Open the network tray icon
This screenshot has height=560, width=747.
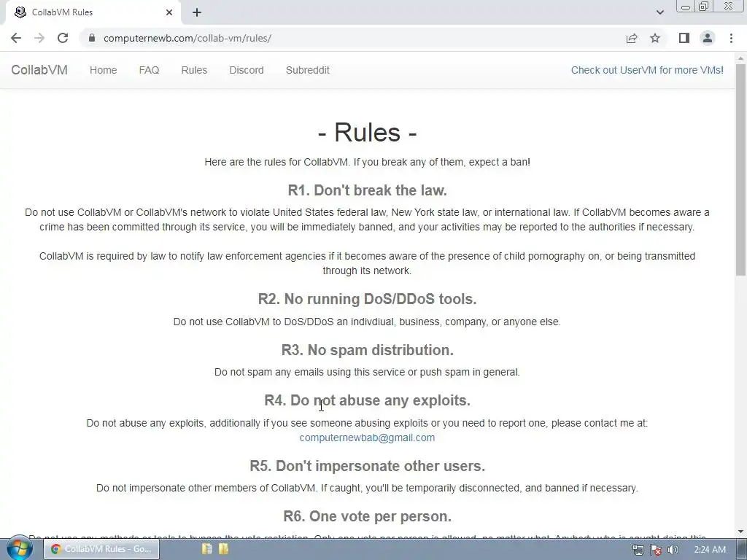click(x=638, y=550)
